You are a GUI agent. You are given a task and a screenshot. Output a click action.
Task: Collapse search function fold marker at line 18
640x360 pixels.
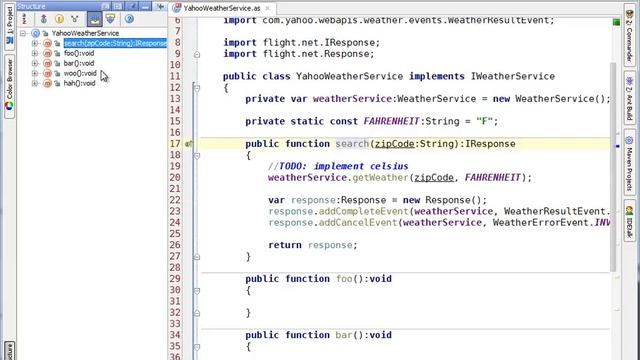pyautogui.click(x=197, y=156)
